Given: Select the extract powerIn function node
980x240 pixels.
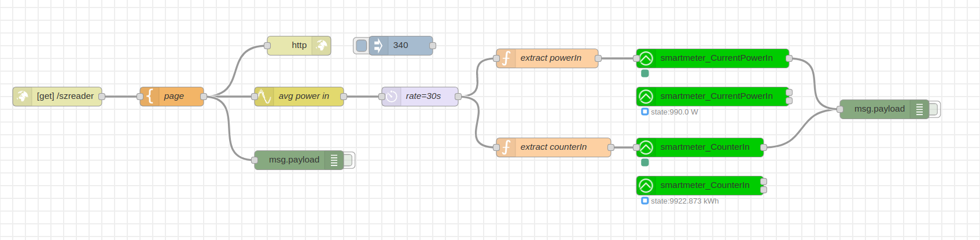Looking at the screenshot, I should pyautogui.click(x=547, y=58).
